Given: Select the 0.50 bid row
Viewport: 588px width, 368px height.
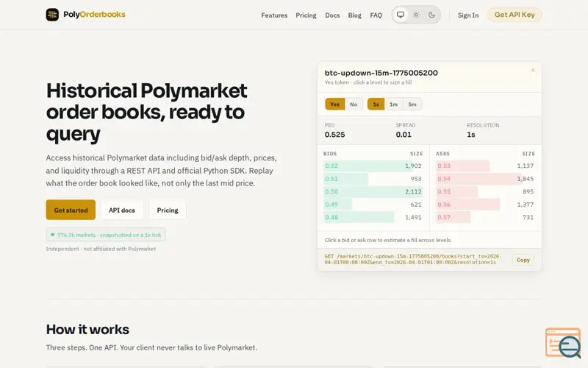Looking at the screenshot, I should point(373,191).
